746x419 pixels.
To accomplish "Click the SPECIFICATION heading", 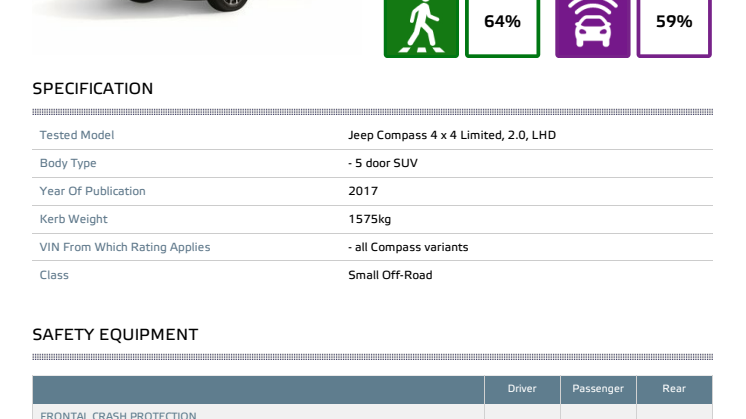I will (x=93, y=88).
